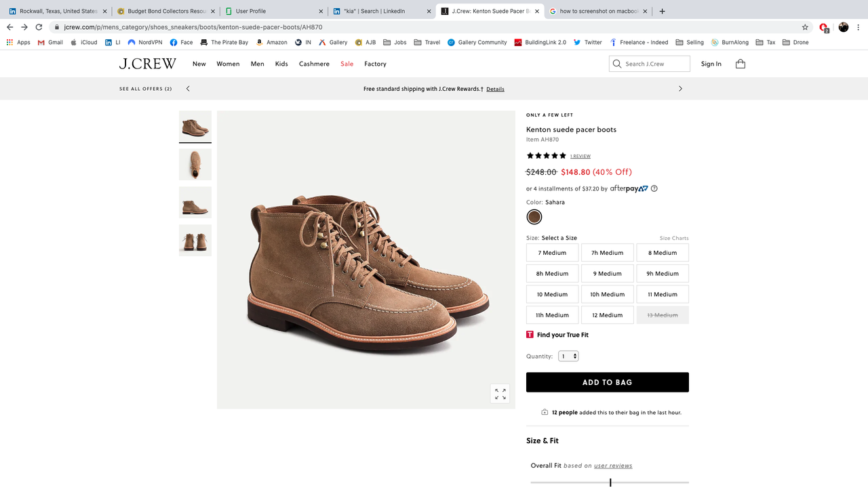Select size 7h Medium
Screen dimensions: 868x488
pos(607,253)
